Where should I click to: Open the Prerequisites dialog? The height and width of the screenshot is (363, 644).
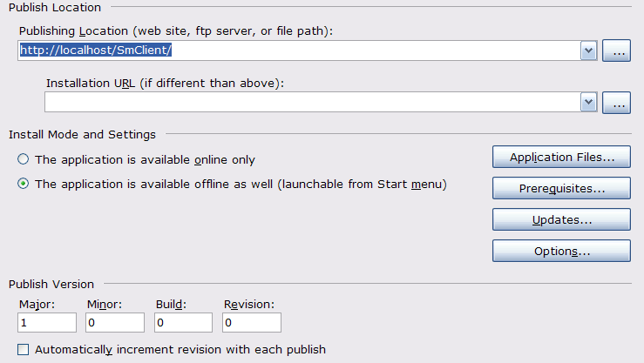click(x=561, y=188)
